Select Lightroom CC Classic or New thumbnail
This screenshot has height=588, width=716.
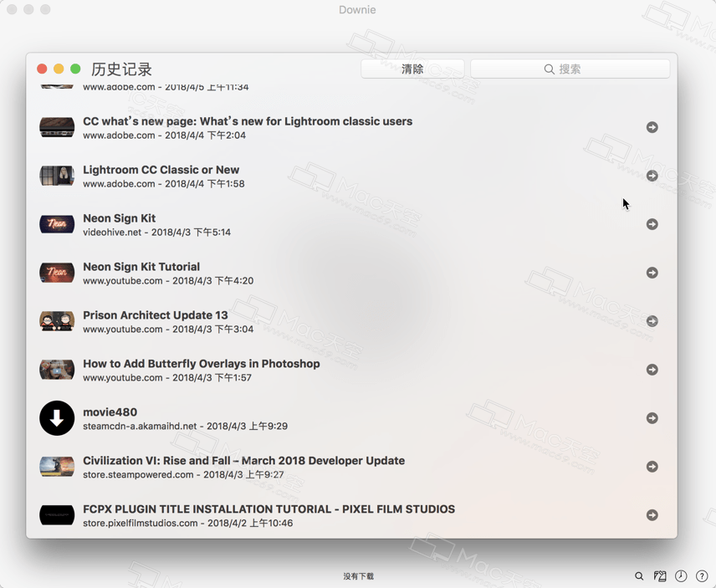pyautogui.click(x=57, y=176)
